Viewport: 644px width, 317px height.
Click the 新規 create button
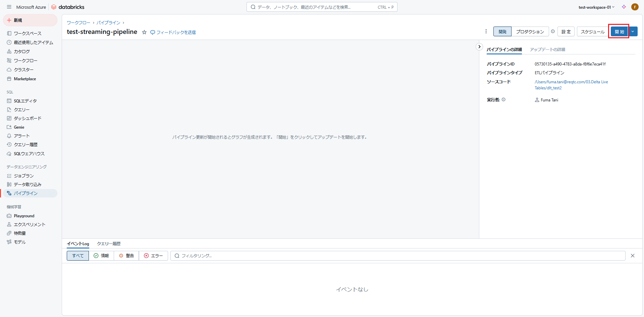[x=30, y=20]
